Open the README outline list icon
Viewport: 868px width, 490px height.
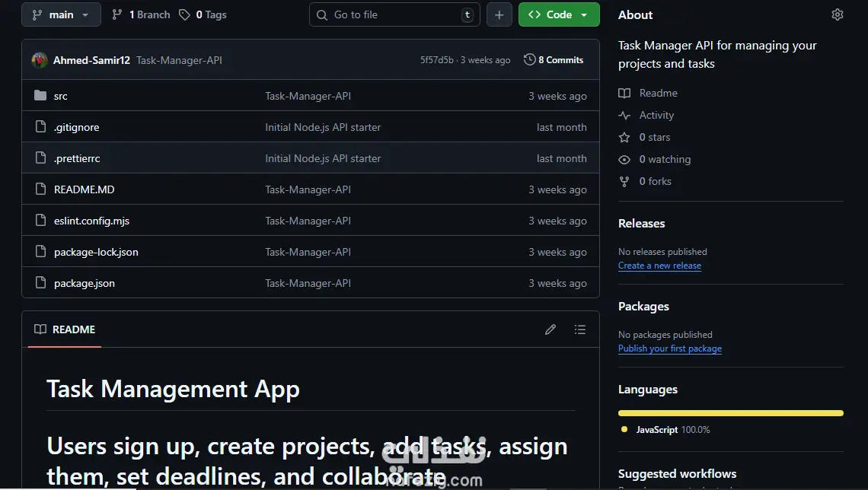click(x=580, y=329)
